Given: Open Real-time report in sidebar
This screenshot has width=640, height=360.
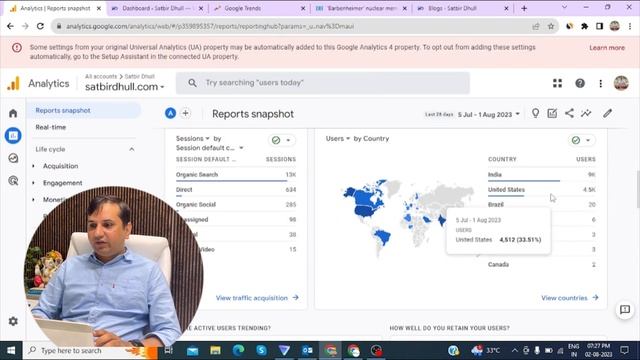Looking at the screenshot, I should [x=51, y=127].
